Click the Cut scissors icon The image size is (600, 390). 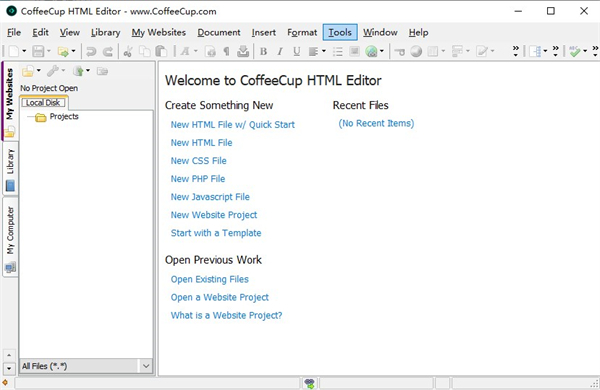[128, 51]
